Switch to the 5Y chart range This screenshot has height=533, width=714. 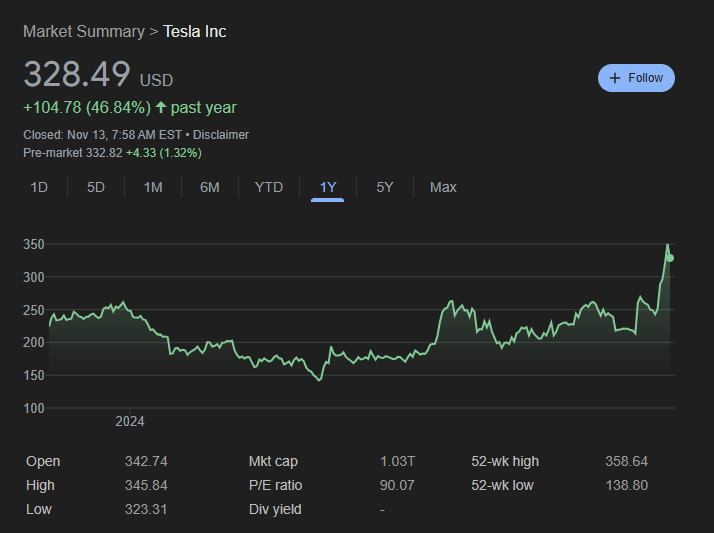pyautogui.click(x=385, y=187)
